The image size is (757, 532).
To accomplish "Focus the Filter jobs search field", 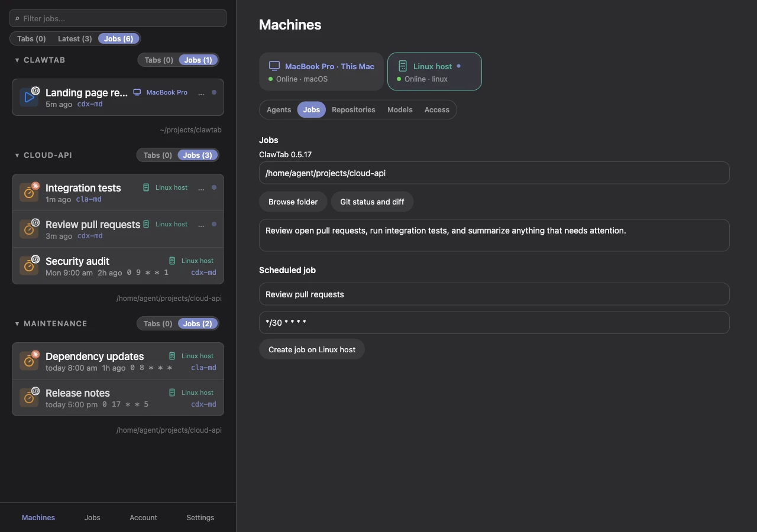I will click(118, 18).
